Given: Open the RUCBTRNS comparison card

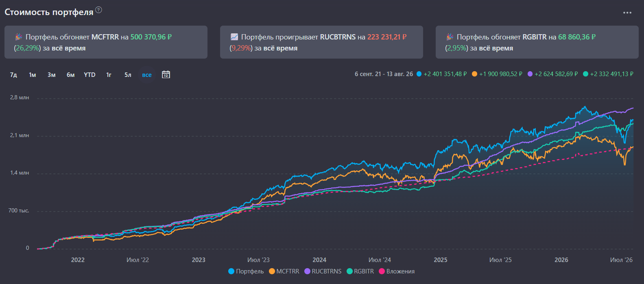Looking at the screenshot, I should tap(321, 42).
